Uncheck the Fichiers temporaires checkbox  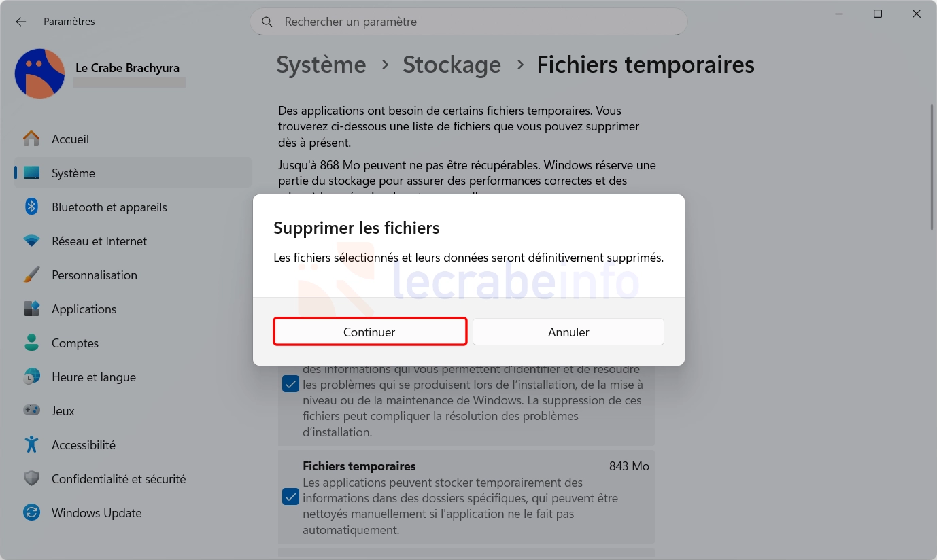(x=290, y=497)
